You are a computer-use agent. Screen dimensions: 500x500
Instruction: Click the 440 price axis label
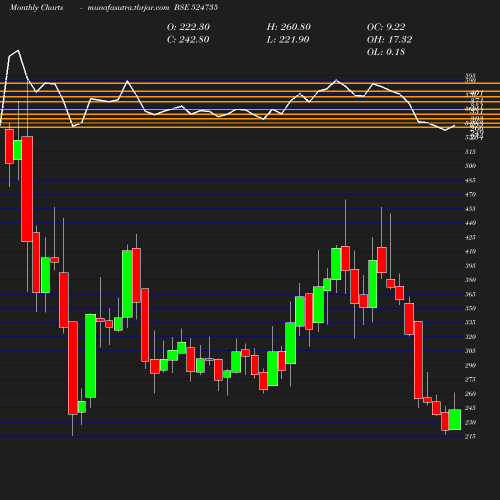tap(470, 223)
